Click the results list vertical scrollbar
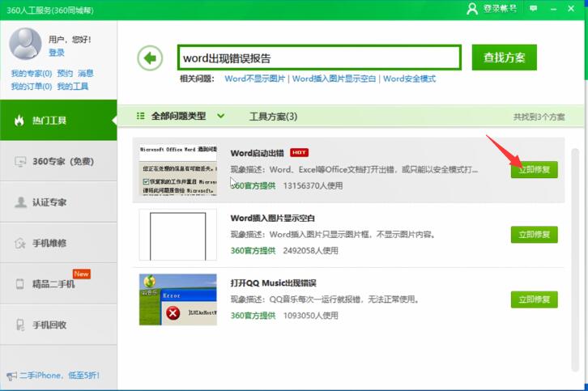Screen dimensions: 588x391 pyautogui.click(x=575, y=259)
